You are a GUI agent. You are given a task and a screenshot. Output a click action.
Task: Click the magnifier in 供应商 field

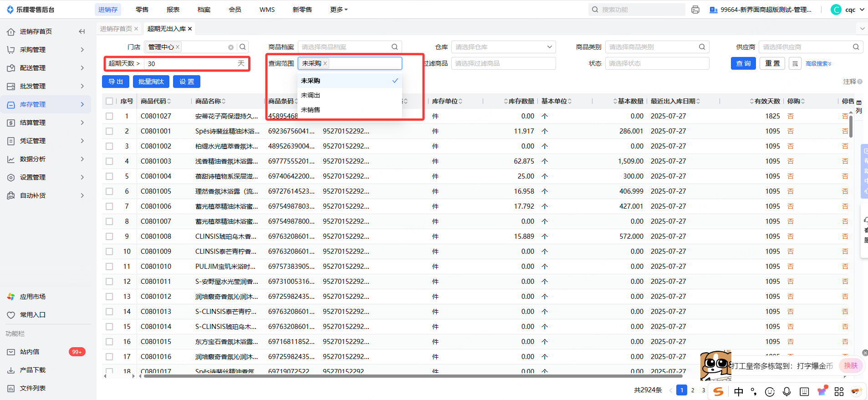856,47
